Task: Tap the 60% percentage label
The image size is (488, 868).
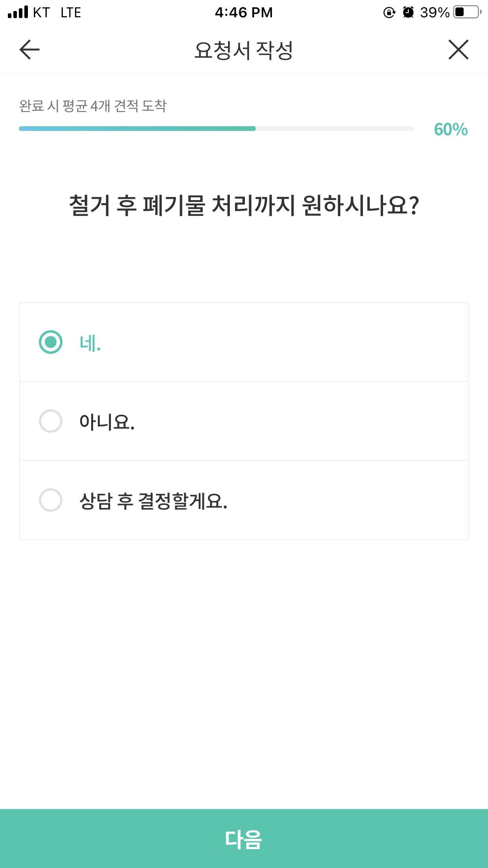Action: pos(451,129)
